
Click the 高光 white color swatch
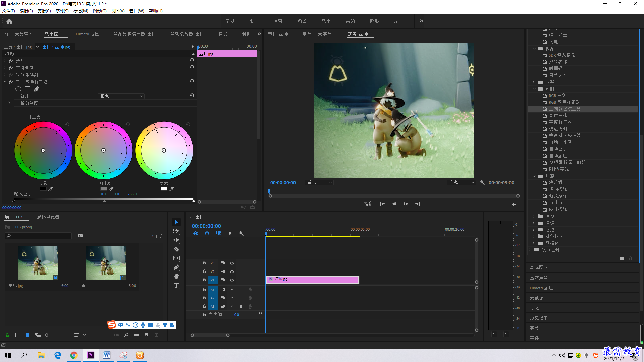coord(164,189)
